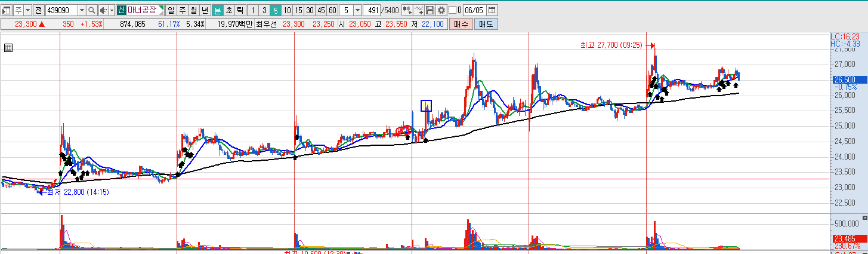Click the date field 06/05

(x=475, y=10)
